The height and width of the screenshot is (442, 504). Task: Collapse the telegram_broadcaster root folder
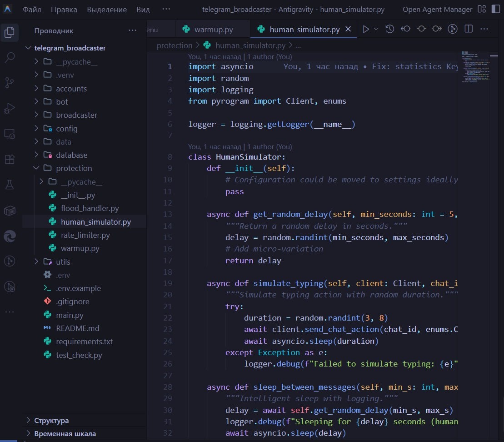tap(70, 48)
